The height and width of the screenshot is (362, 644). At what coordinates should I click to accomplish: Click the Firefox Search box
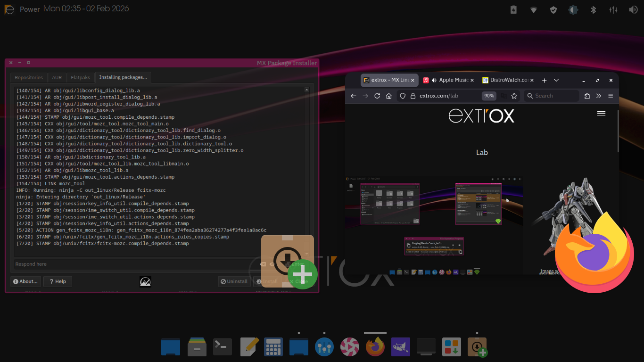click(551, 96)
